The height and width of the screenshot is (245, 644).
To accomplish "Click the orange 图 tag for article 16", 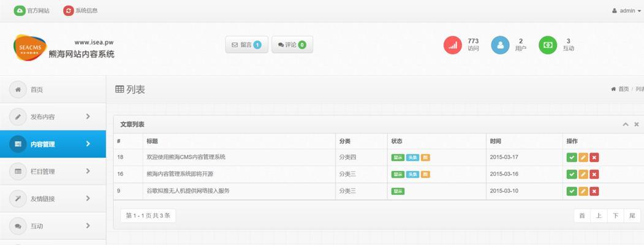I will pos(425,175).
